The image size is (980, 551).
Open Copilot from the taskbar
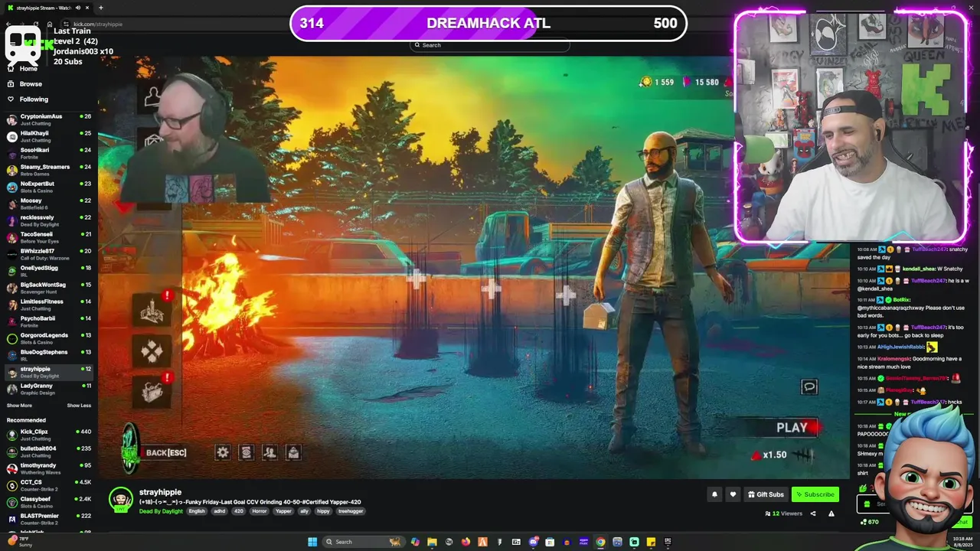coord(415,542)
